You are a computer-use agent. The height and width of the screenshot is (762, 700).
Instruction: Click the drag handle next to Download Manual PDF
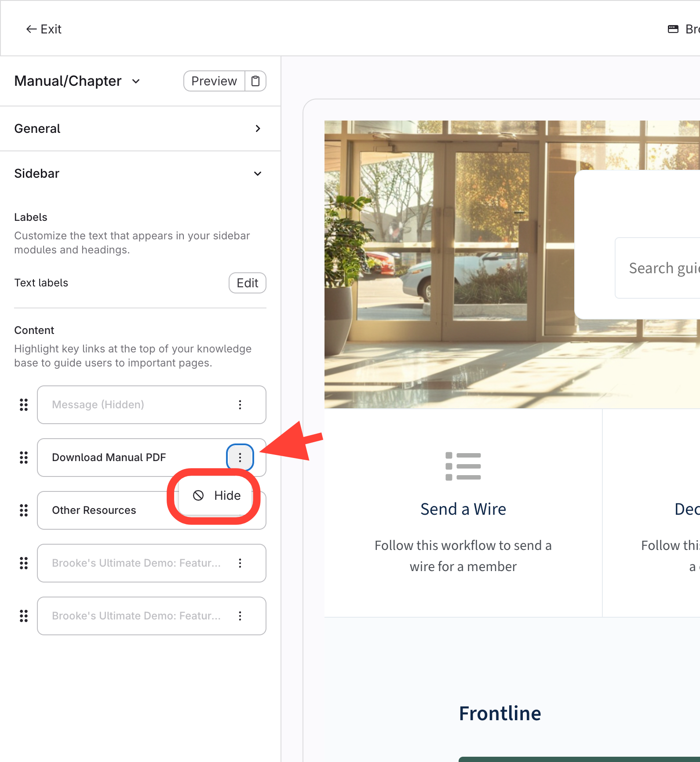pos(24,458)
